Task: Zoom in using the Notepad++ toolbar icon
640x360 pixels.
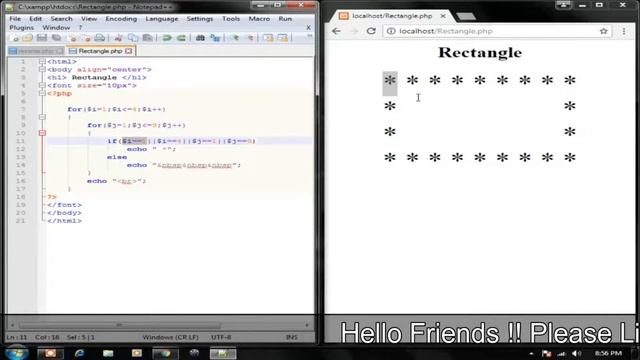Action: click(x=235, y=38)
